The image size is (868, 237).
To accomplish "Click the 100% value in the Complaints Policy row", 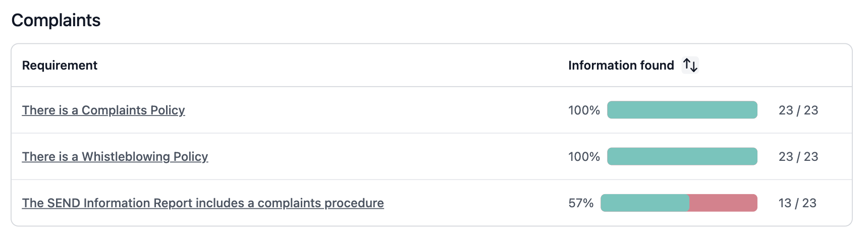I will click(x=584, y=110).
